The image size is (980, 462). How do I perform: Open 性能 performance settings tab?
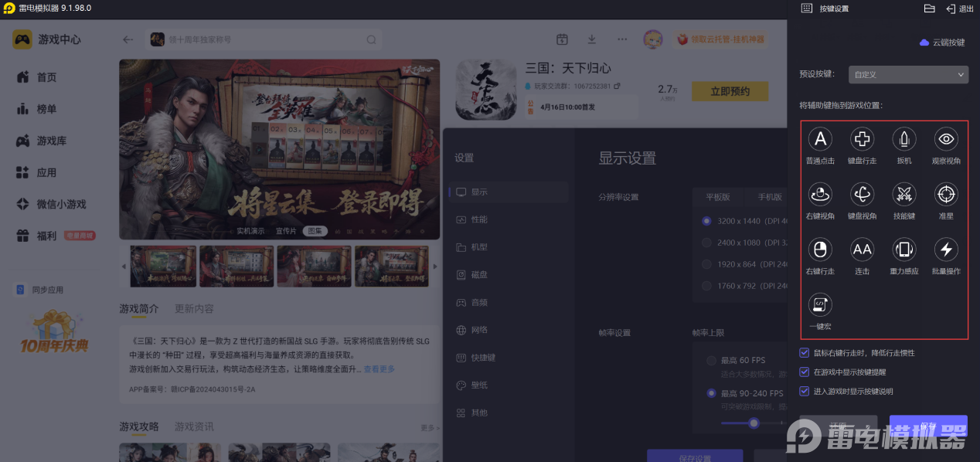coord(509,219)
